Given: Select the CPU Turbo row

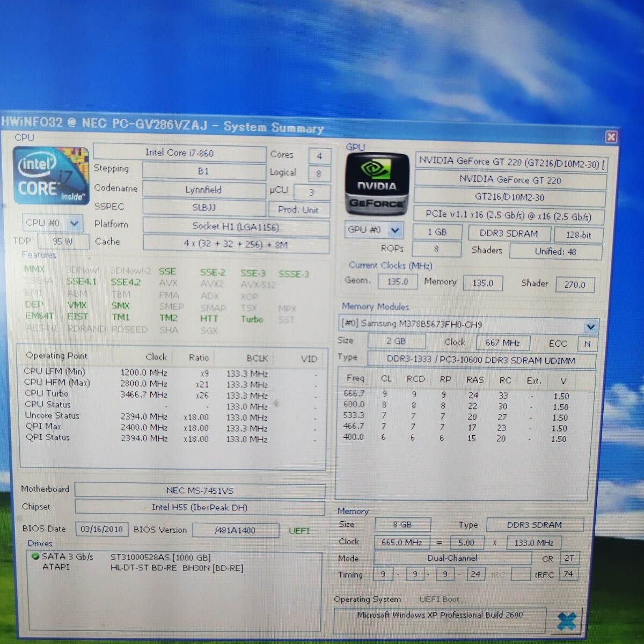Looking at the screenshot, I should point(172,394).
